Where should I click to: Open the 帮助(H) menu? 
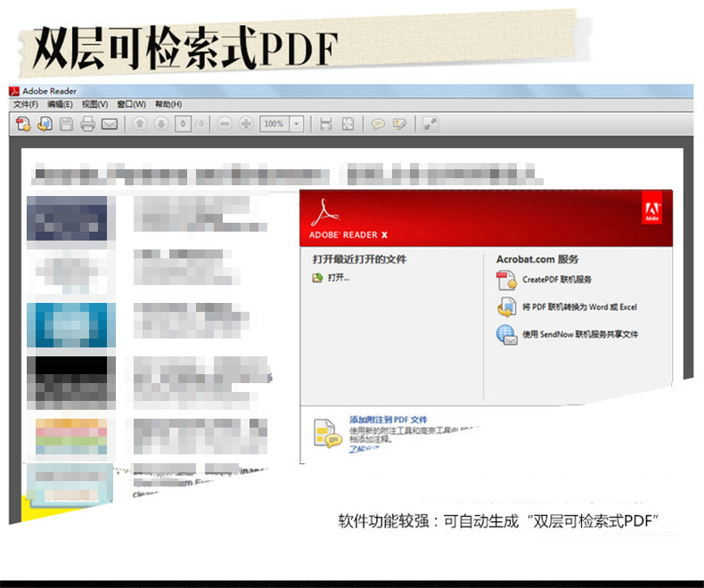[x=168, y=104]
